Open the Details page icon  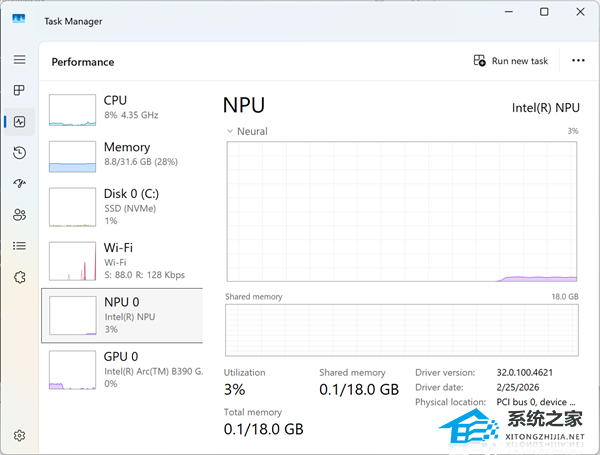pos(20,246)
